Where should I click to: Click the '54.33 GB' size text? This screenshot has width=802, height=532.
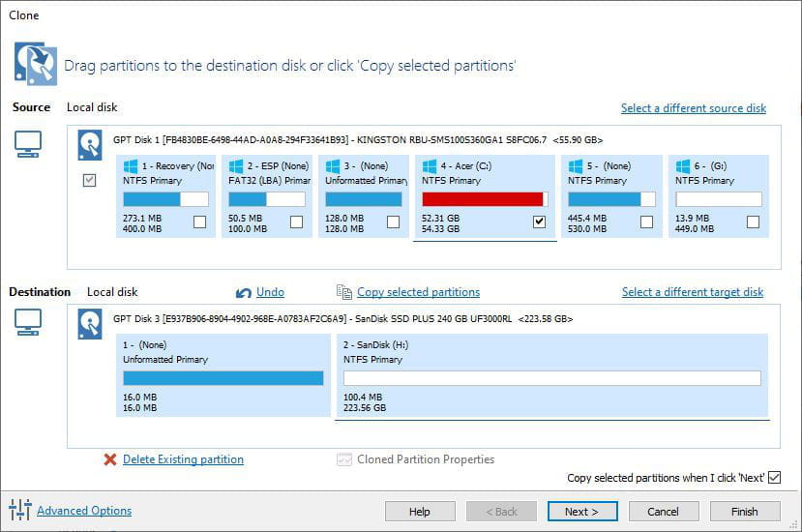pos(440,228)
